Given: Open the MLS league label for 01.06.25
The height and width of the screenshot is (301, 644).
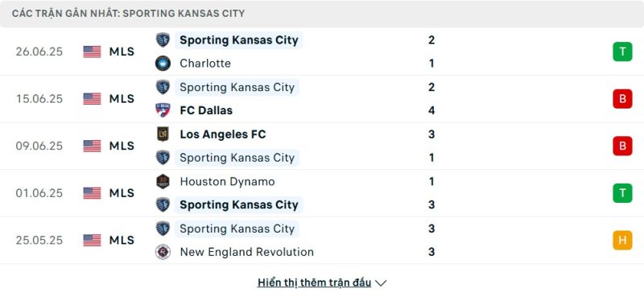Looking at the screenshot, I should (122, 193).
